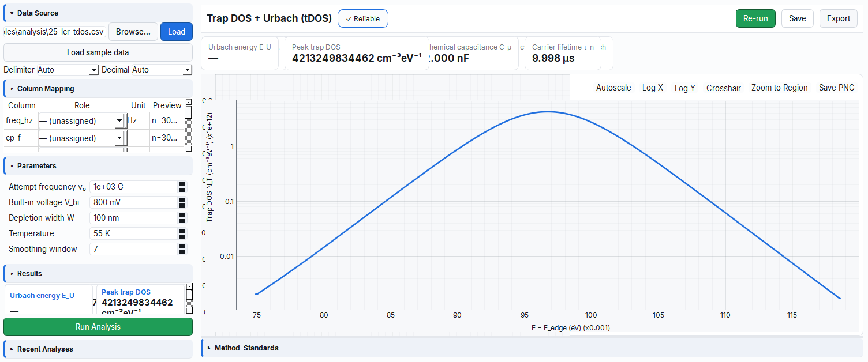This screenshot has width=868, height=362.
Task: Click the freq_hz column name cell
Action: pyautogui.click(x=20, y=121)
